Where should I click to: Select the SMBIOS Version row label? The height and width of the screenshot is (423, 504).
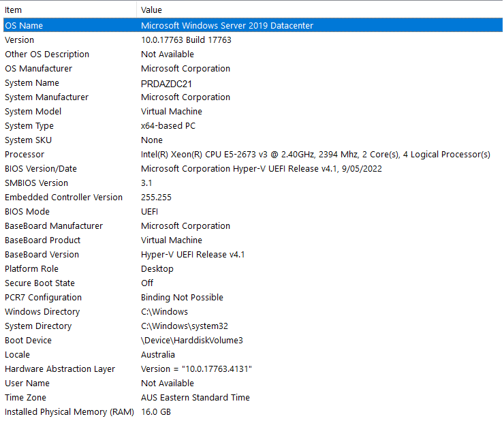point(36,183)
